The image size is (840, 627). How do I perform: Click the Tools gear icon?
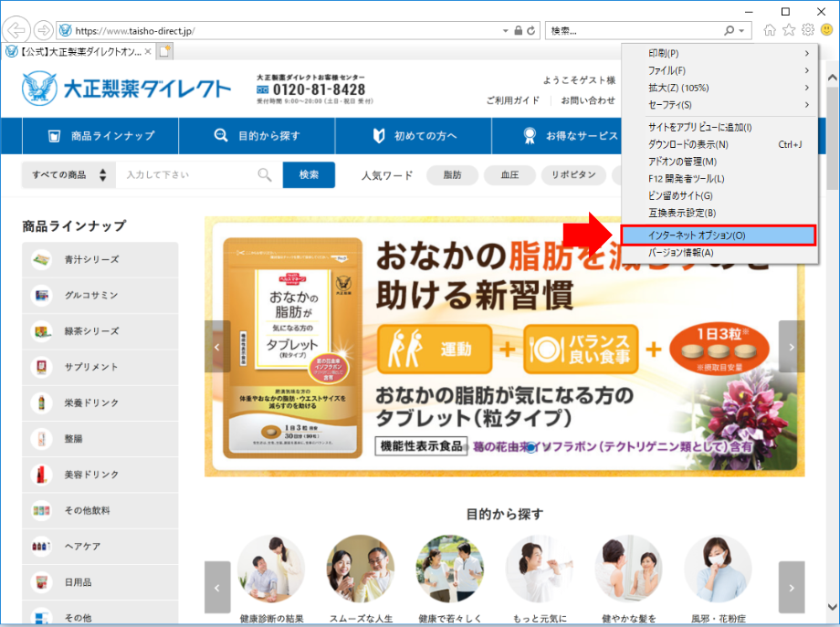click(808, 30)
